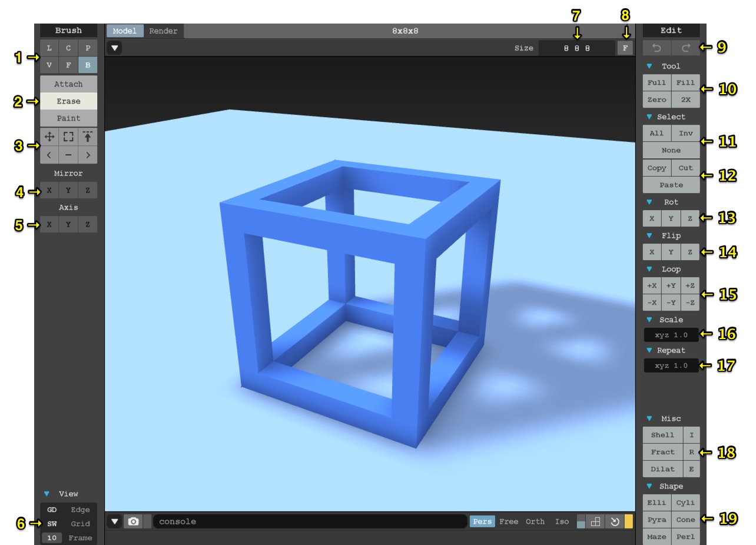The height and width of the screenshot is (545, 756).
Task: Collapse the Tool section triangle
Action: (649, 67)
